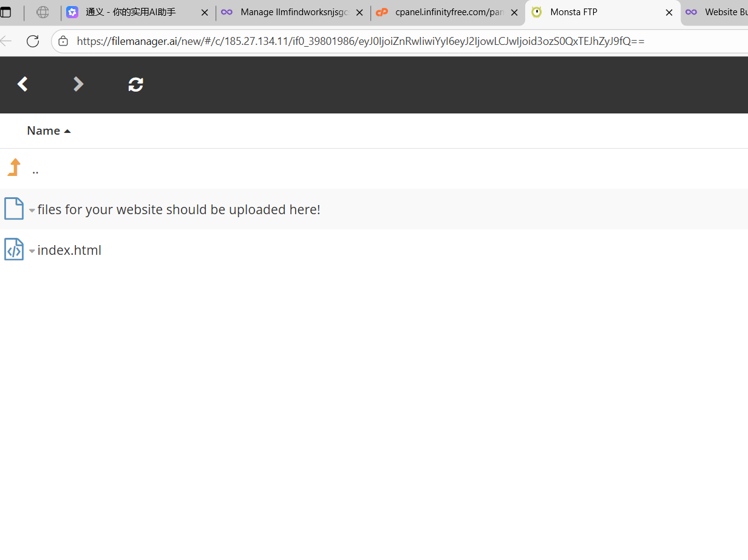This screenshot has height=560, width=748.
Task: Reload the page with the browser refresh button
Action: [x=33, y=41]
